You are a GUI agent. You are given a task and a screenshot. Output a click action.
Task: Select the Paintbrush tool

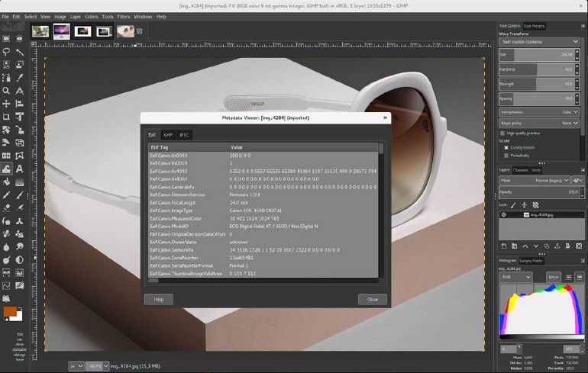20,195
